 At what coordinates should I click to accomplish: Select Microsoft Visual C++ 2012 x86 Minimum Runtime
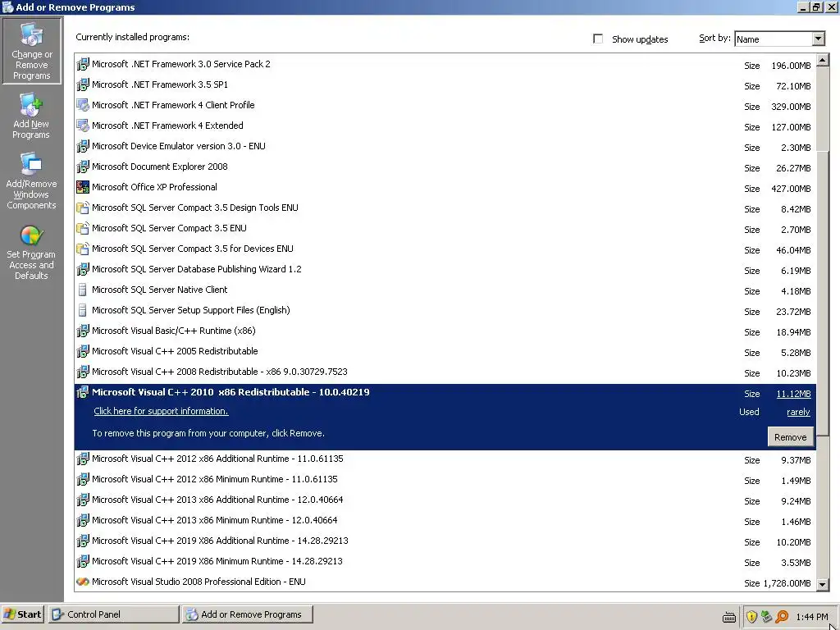(214, 479)
